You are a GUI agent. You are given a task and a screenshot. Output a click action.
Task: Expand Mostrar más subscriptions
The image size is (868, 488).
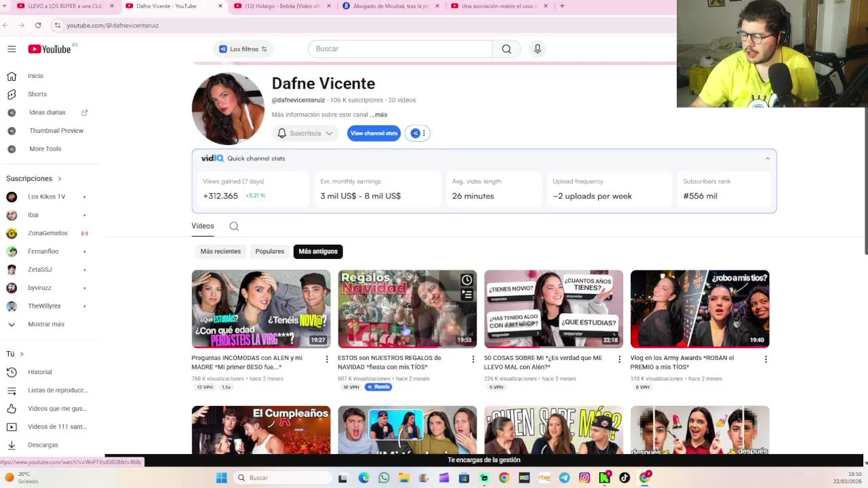(46, 325)
